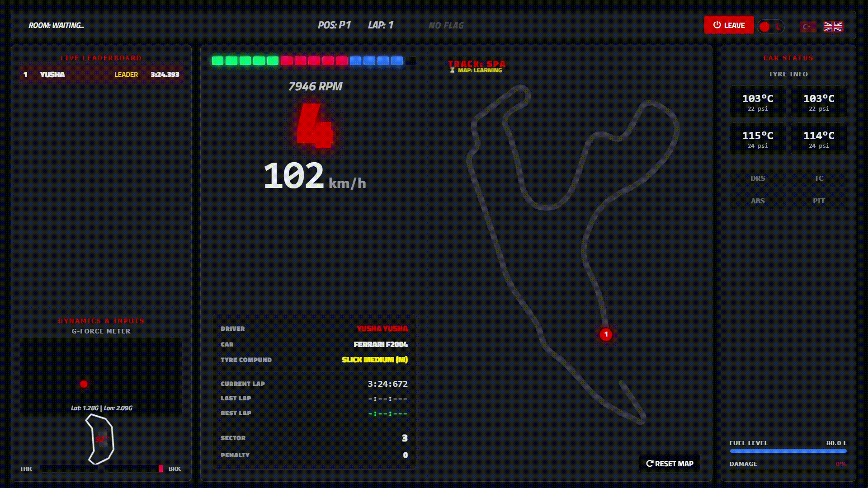
Task: Click the car position marker on track map
Action: tap(606, 334)
